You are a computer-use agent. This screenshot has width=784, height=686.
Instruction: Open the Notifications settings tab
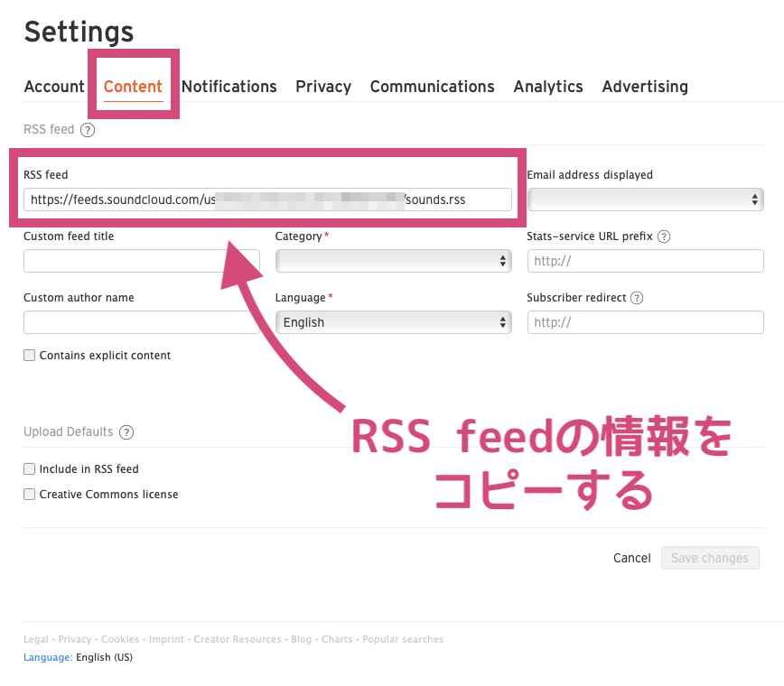click(229, 87)
